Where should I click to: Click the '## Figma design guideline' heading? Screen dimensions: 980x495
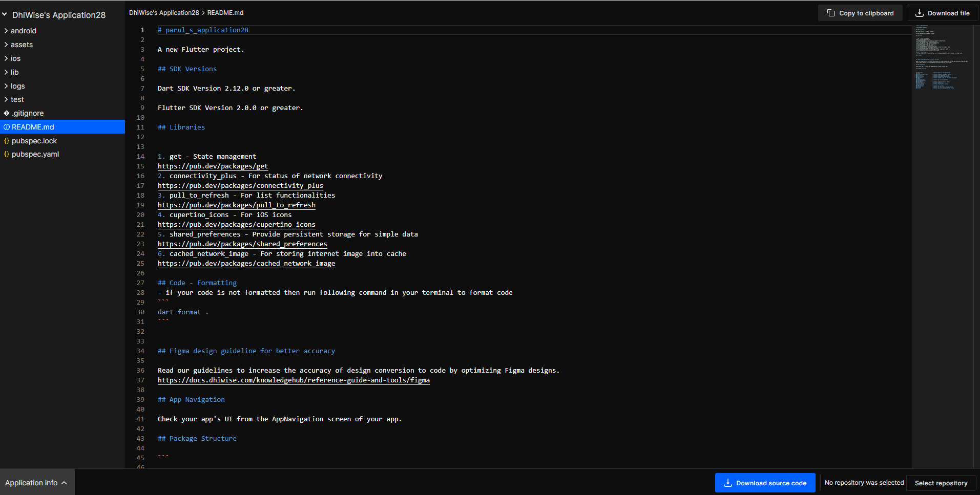246,351
